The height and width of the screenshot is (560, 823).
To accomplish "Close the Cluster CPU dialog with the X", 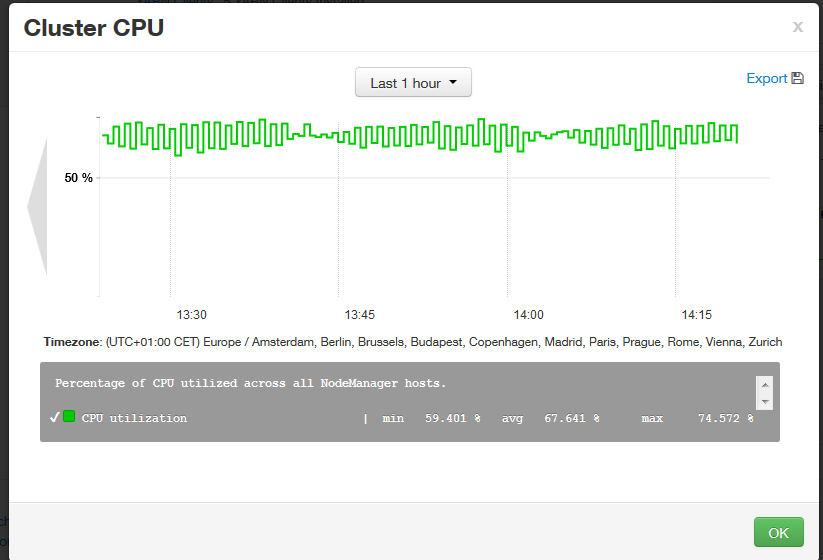I will click(797, 27).
